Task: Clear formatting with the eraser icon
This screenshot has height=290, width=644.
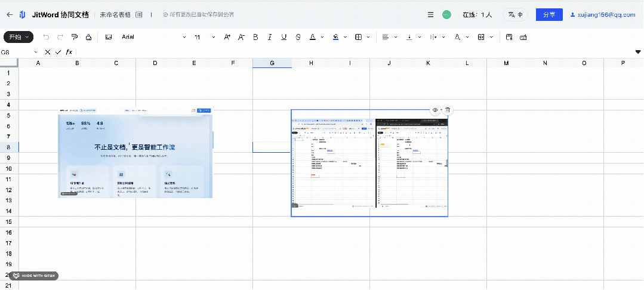Action: point(88,37)
